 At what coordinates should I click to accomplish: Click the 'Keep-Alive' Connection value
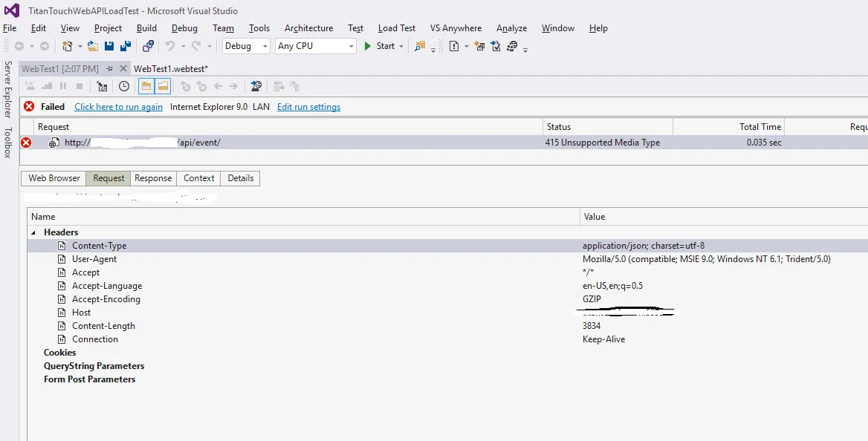coord(603,339)
